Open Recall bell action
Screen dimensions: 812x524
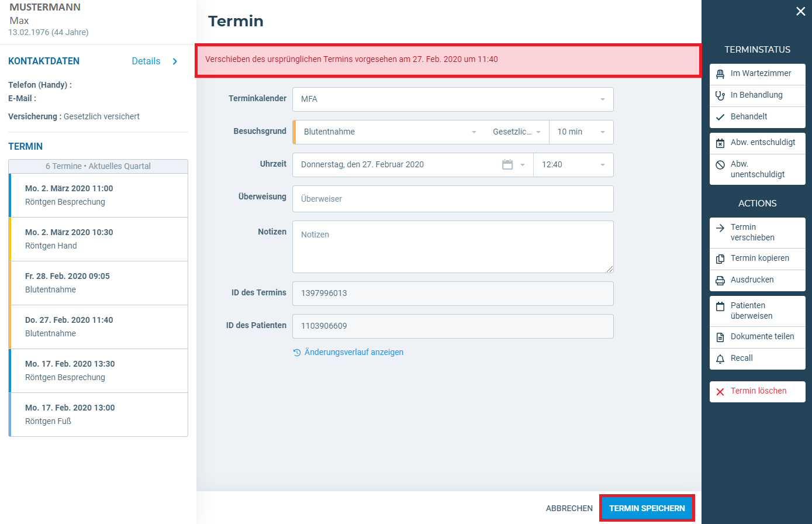tap(757, 359)
